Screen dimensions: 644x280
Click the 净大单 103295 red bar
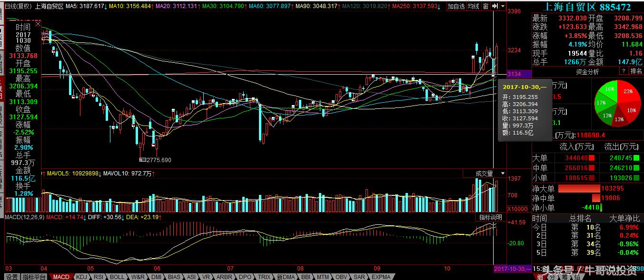pyautogui.click(x=579, y=189)
